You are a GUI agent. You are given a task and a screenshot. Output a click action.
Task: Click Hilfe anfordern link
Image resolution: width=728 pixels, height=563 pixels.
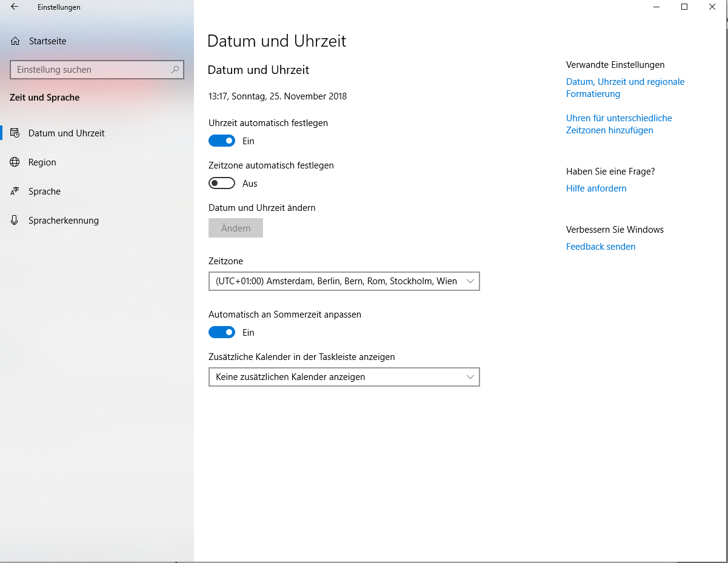point(596,188)
